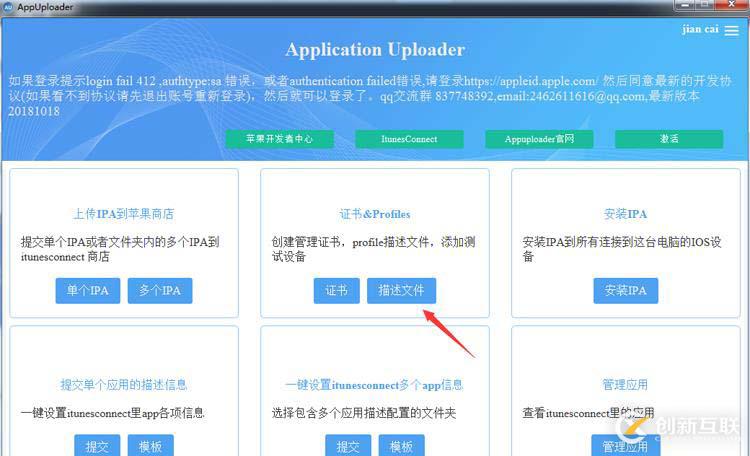Image resolution: width=750 pixels, height=456 pixels.
Task: Maximize the AppUploader window
Action: tap(704, 4)
